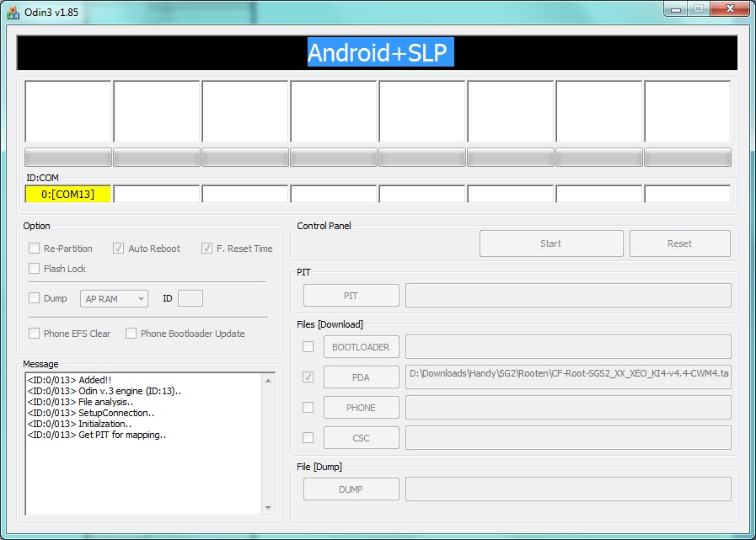756x540 pixels.
Task: Click the first status box above progress bars
Action: coord(68,111)
